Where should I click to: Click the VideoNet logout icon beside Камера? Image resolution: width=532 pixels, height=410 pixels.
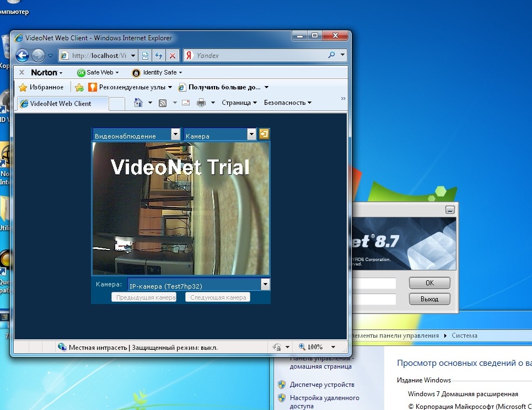click(x=265, y=134)
